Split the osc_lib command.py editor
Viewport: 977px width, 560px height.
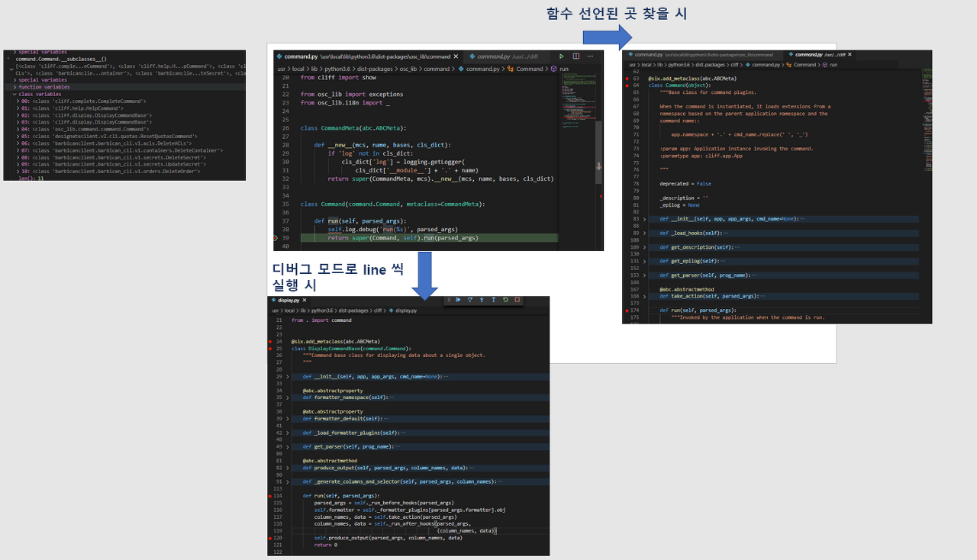576,56
